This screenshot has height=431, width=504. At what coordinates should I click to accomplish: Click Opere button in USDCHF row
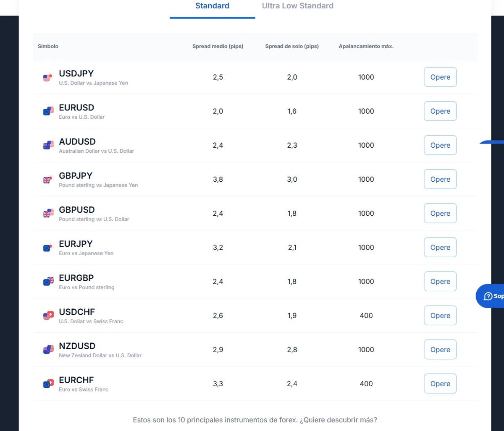coord(440,316)
